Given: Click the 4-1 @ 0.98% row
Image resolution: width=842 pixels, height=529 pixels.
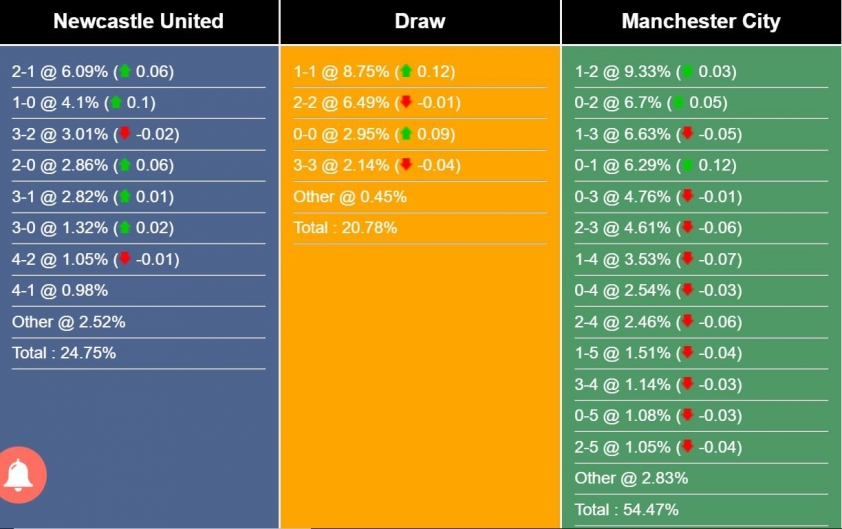Looking at the screenshot, I should (60, 290).
